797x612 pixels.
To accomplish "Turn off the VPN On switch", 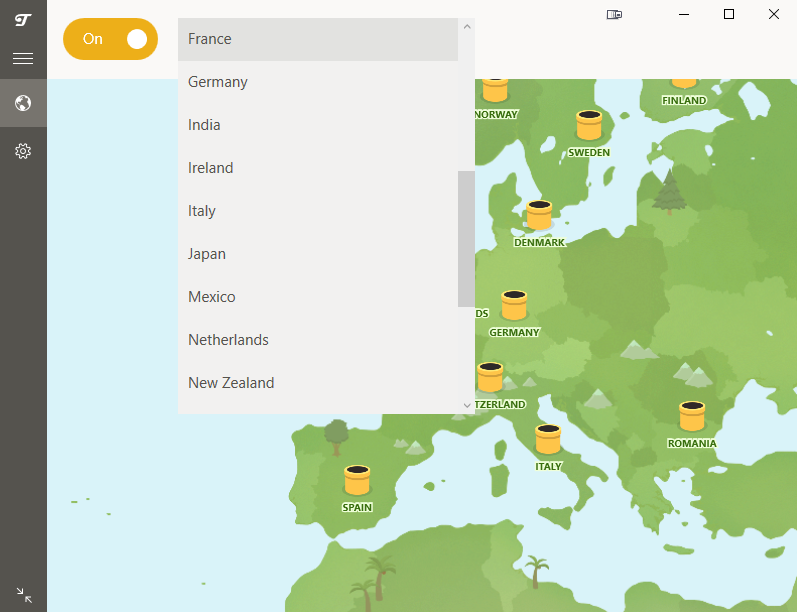I will click(x=110, y=39).
